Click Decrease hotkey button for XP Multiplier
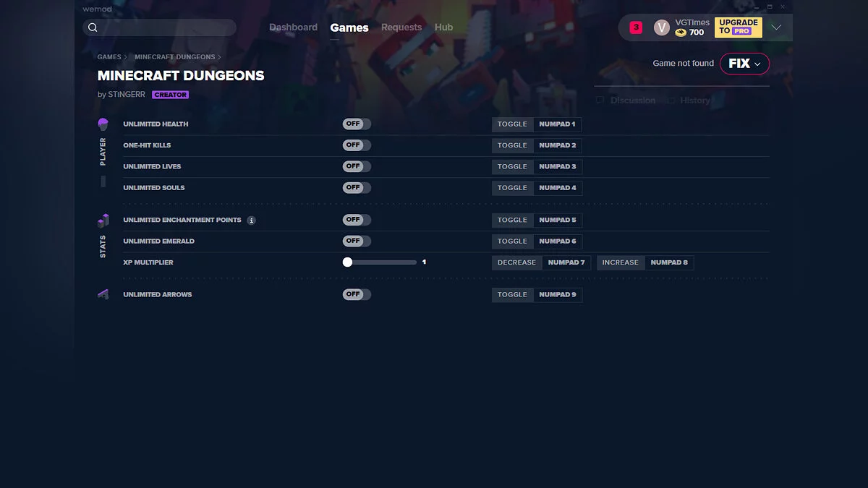This screenshot has height=488, width=868. (x=516, y=262)
